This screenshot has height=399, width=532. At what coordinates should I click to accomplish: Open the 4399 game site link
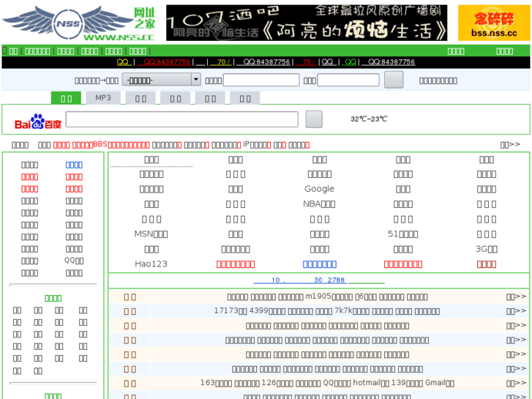267,310
